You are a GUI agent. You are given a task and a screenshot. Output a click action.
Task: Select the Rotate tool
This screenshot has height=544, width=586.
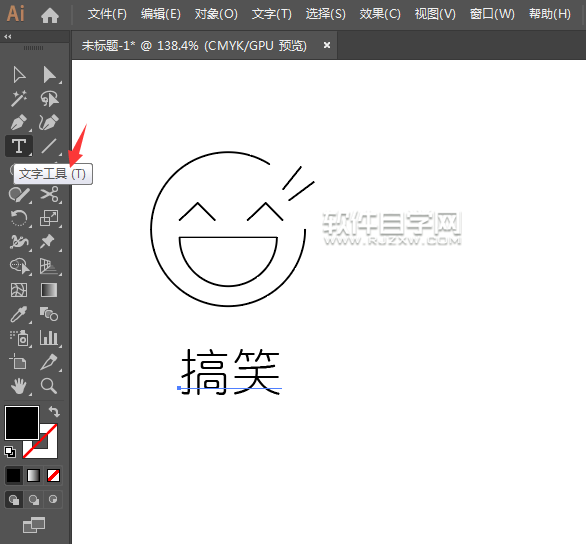(x=19, y=218)
